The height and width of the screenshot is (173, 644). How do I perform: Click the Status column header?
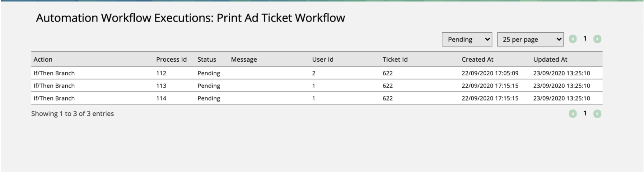207,59
